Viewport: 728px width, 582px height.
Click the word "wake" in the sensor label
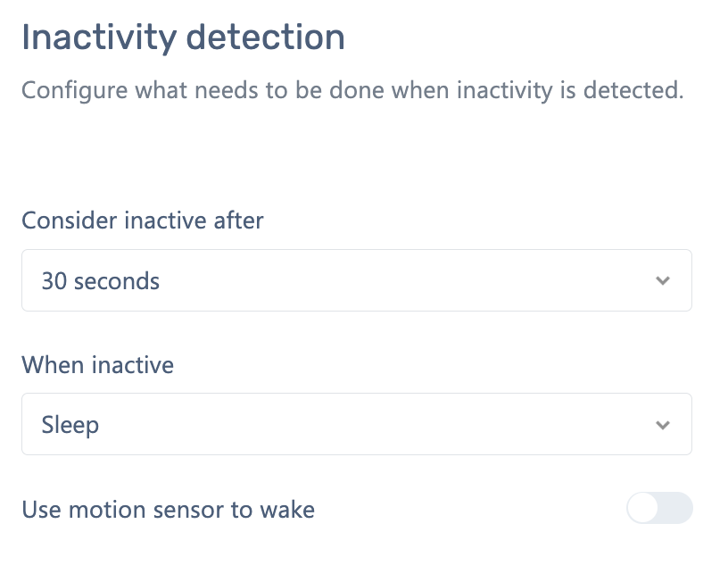click(x=286, y=511)
